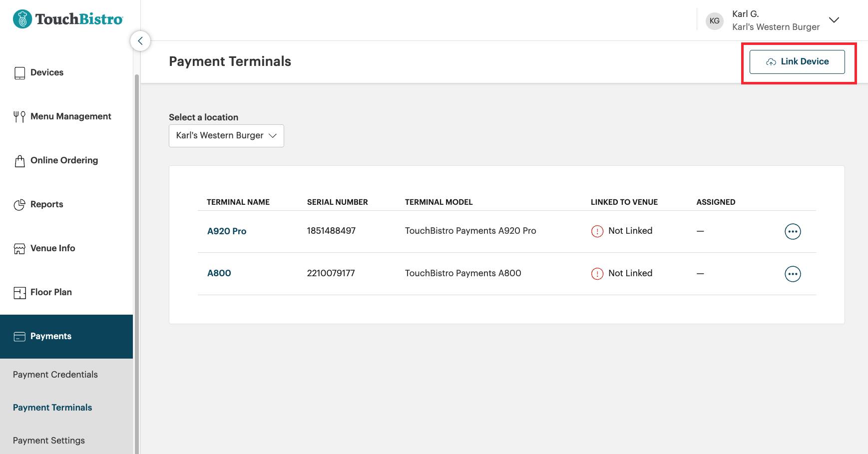Image resolution: width=868 pixels, height=454 pixels.
Task: Click the Online Ordering bag icon
Action: [19, 160]
